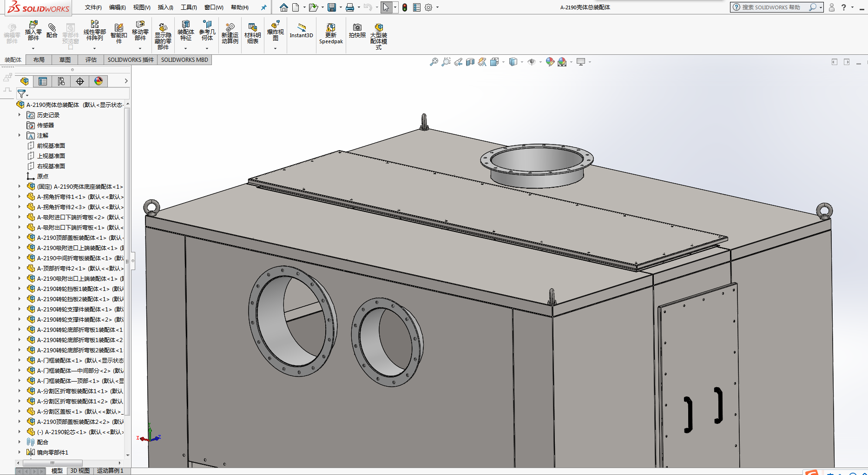
Task: Expand the 注解 annotations tree node
Action: [20, 135]
